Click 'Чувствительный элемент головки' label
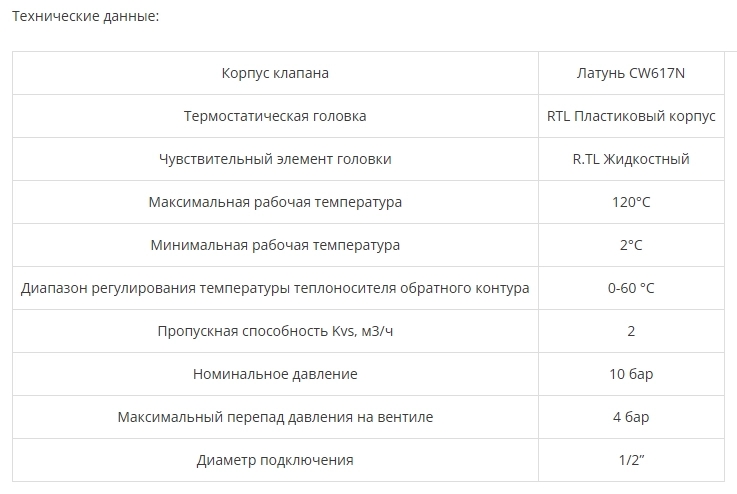 click(x=275, y=159)
